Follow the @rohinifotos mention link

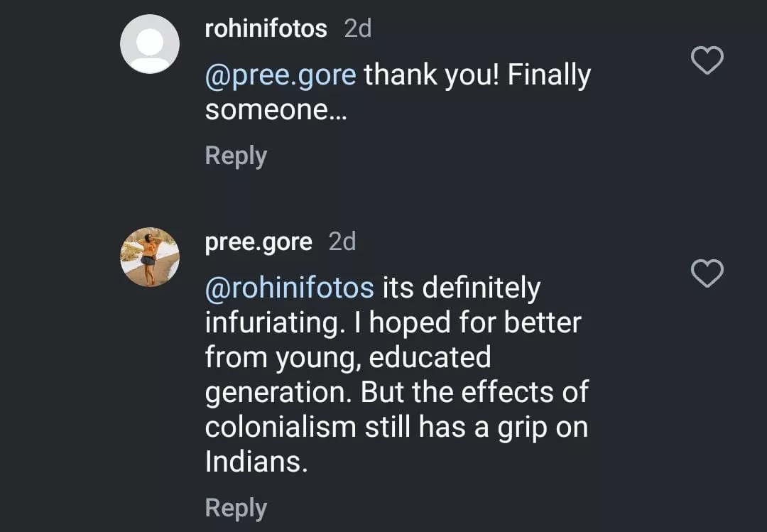(x=289, y=288)
